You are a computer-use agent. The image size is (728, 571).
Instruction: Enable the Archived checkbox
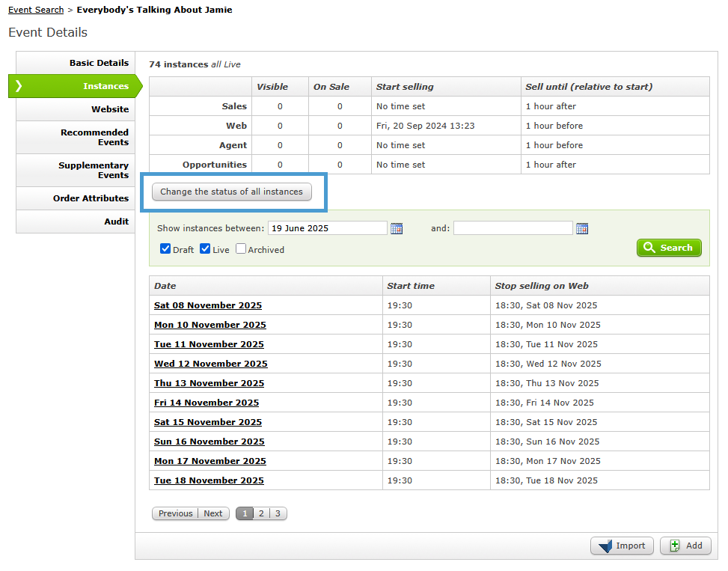tap(241, 249)
